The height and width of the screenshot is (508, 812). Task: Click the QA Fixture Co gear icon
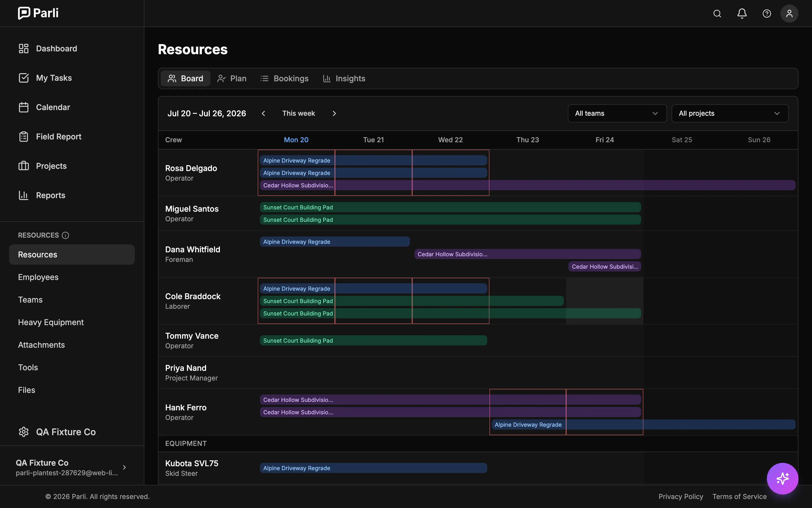point(23,432)
